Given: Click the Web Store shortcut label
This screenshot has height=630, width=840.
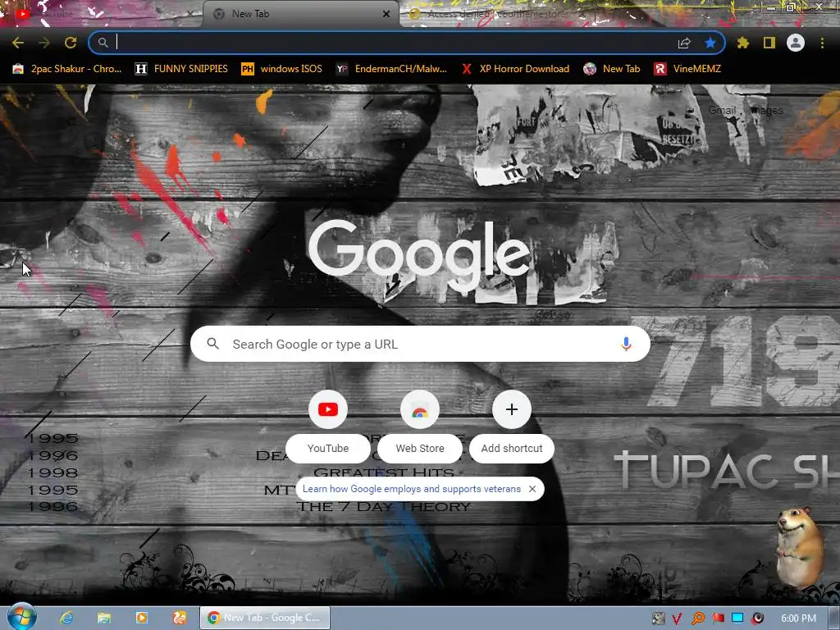Looking at the screenshot, I should (x=420, y=449).
